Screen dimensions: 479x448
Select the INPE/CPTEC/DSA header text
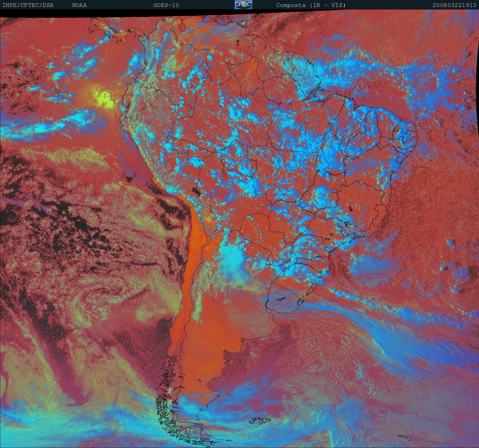coord(28,5)
